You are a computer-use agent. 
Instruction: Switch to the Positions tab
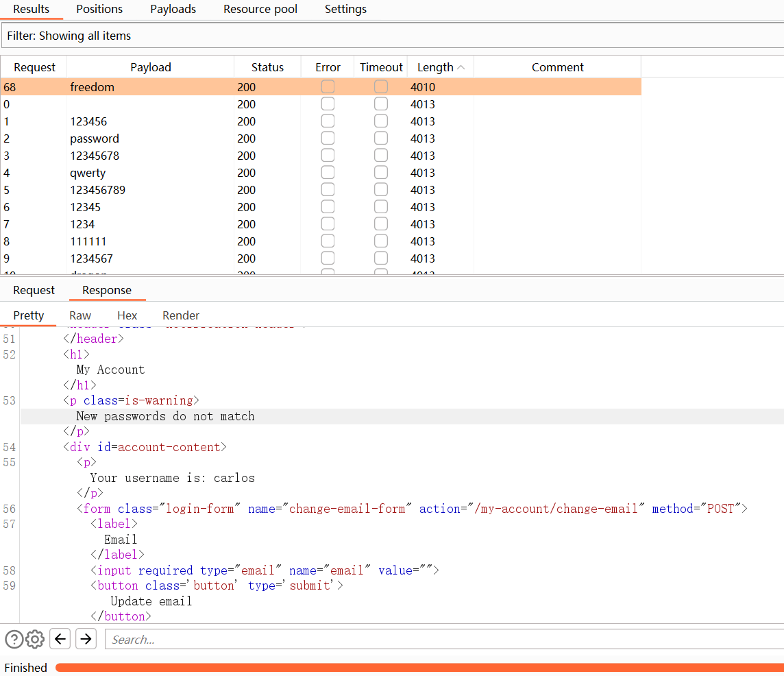[x=99, y=10]
